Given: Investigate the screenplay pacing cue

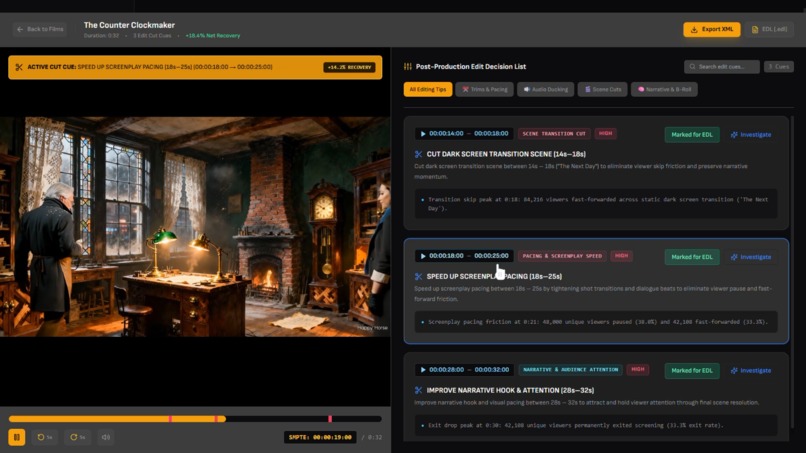Looking at the screenshot, I should 751,257.
